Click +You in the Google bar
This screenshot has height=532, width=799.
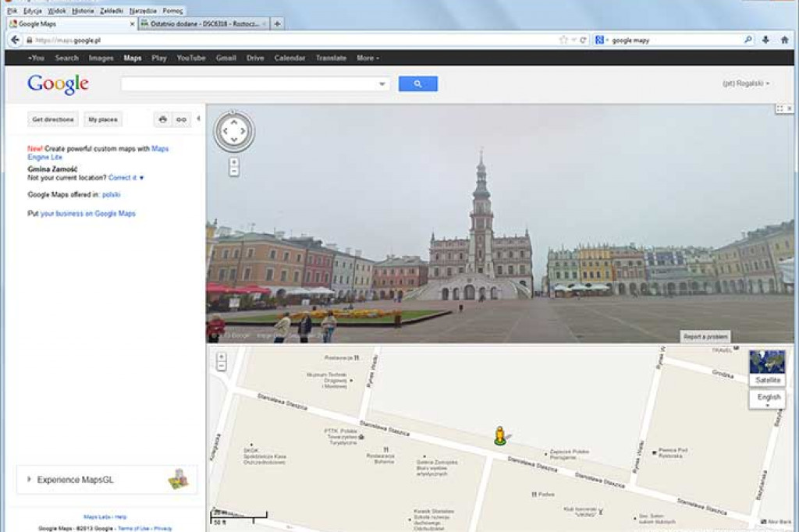[36, 58]
